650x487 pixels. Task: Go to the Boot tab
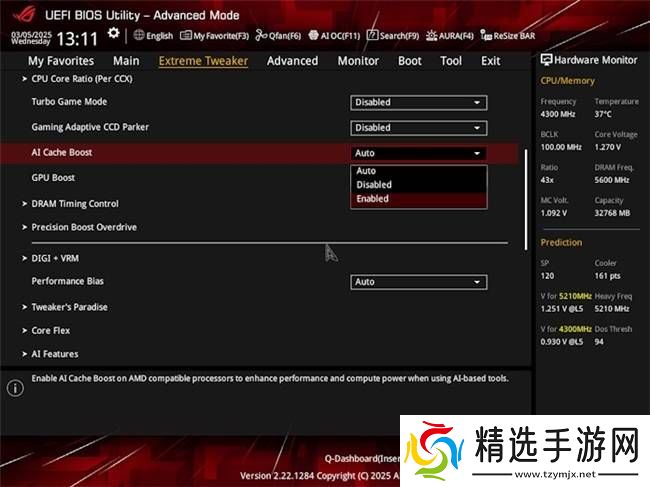(410, 61)
